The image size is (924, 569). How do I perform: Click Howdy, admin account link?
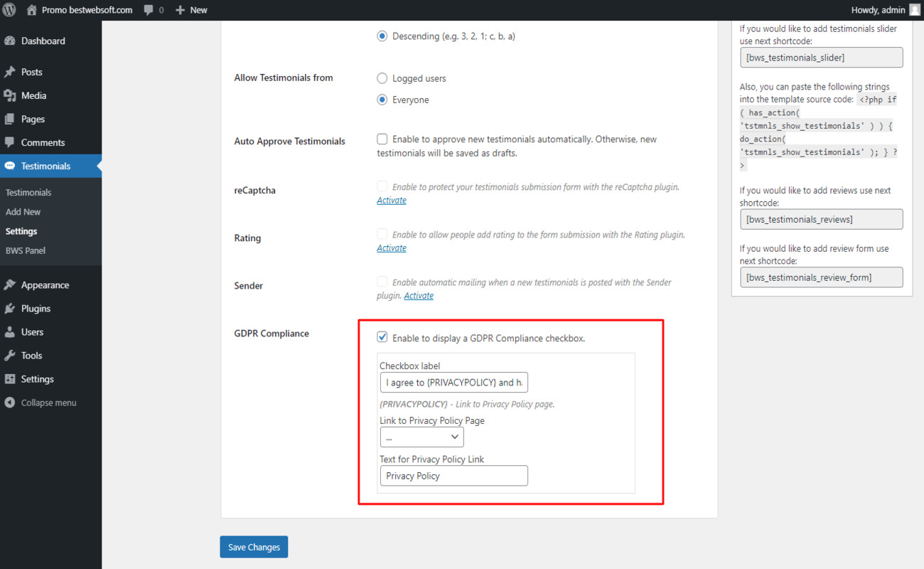coord(878,10)
